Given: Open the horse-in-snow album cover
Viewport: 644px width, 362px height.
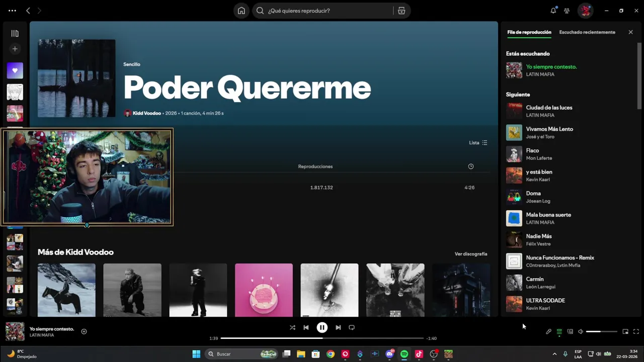Looking at the screenshot, I should (66, 290).
